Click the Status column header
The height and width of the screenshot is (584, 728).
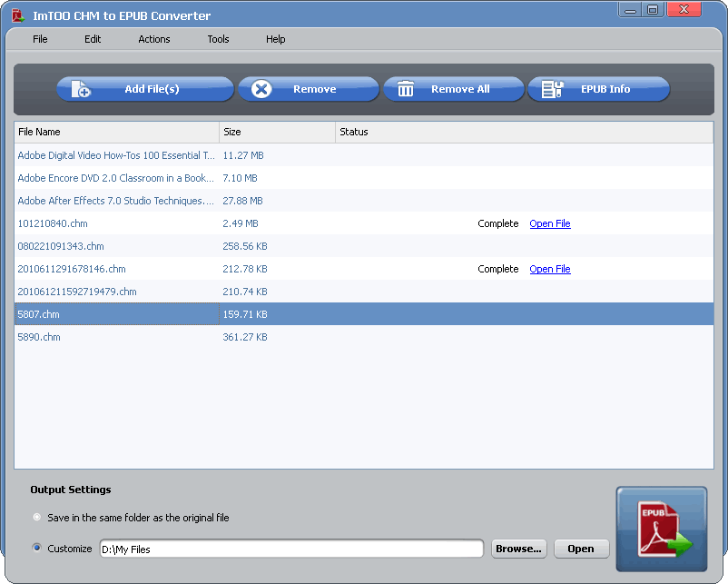click(x=524, y=132)
